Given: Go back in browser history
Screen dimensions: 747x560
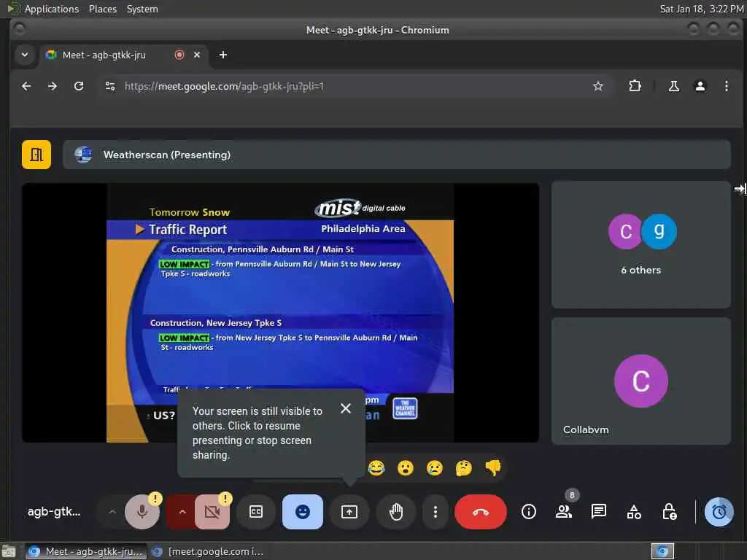Looking at the screenshot, I should (x=27, y=86).
